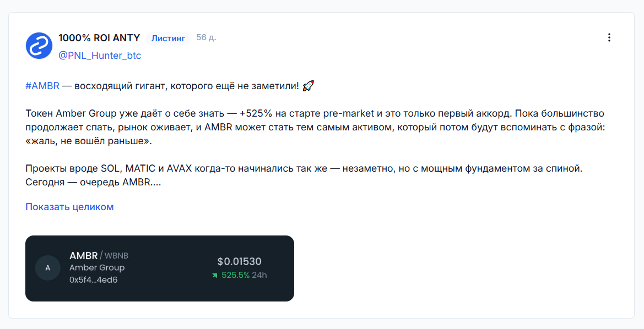The height and width of the screenshot is (329, 644).
Task: Click the 56 д. post timestamp
Action: coord(206,37)
